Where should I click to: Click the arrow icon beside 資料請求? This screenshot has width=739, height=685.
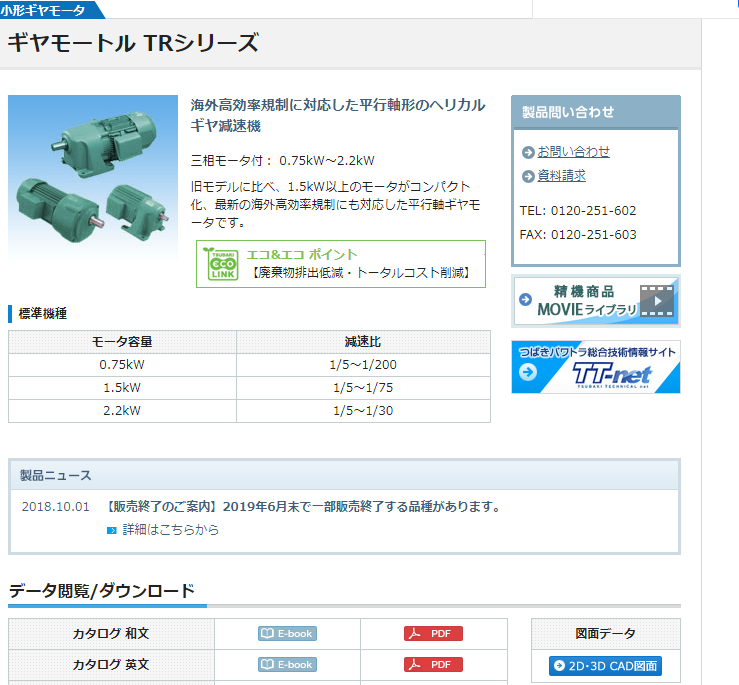coord(528,176)
